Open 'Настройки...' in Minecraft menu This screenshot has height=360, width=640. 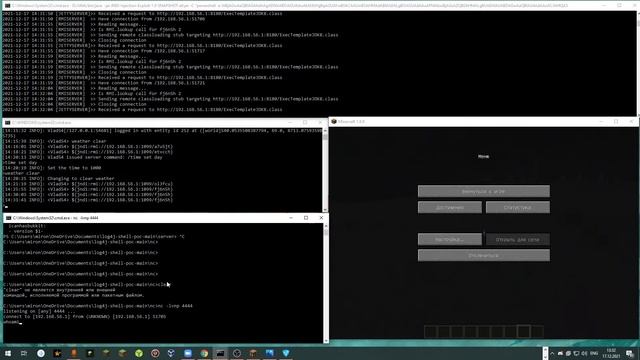[x=450, y=239]
